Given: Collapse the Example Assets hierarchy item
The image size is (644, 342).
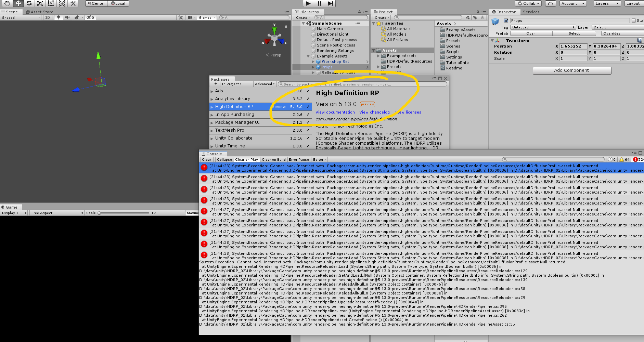Looking at the screenshot, I should tap(308, 56).
